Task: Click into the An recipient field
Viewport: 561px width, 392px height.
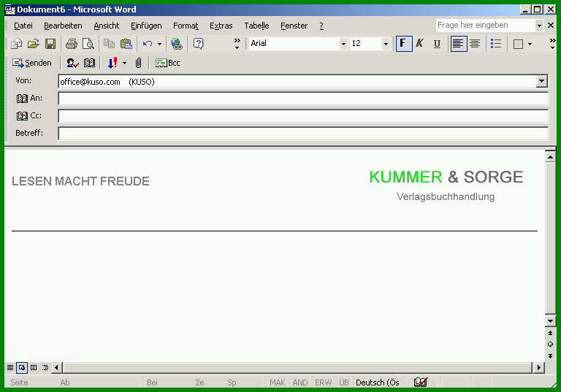Action: [x=303, y=99]
